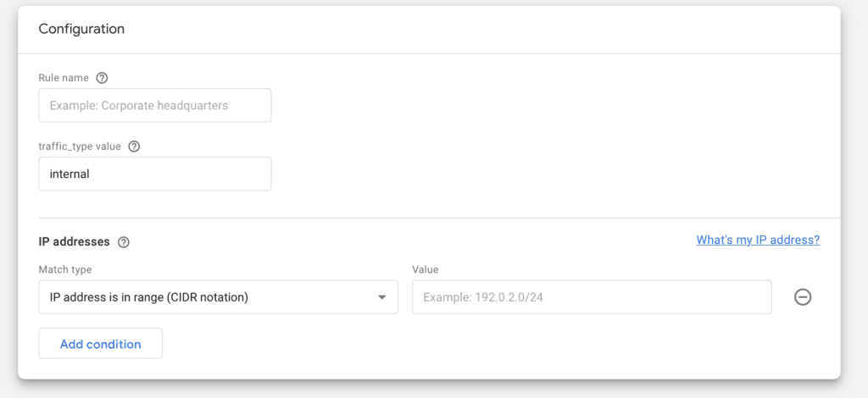The width and height of the screenshot is (868, 398).
Task: Remove the IP address condition row
Action: [x=802, y=297]
